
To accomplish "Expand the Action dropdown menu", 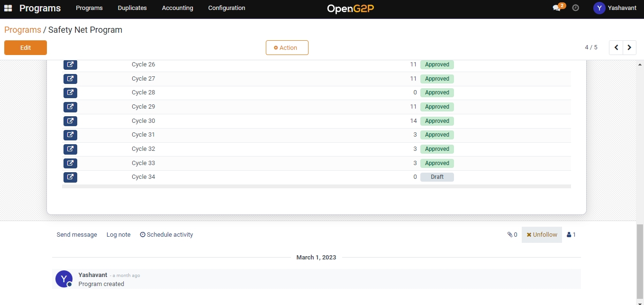I will (x=287, y=47).
